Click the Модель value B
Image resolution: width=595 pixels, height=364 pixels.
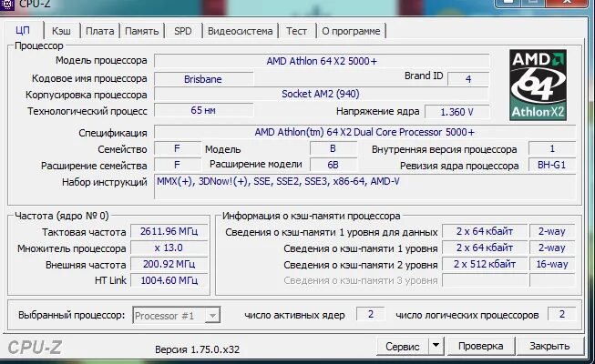coord(333,148)
